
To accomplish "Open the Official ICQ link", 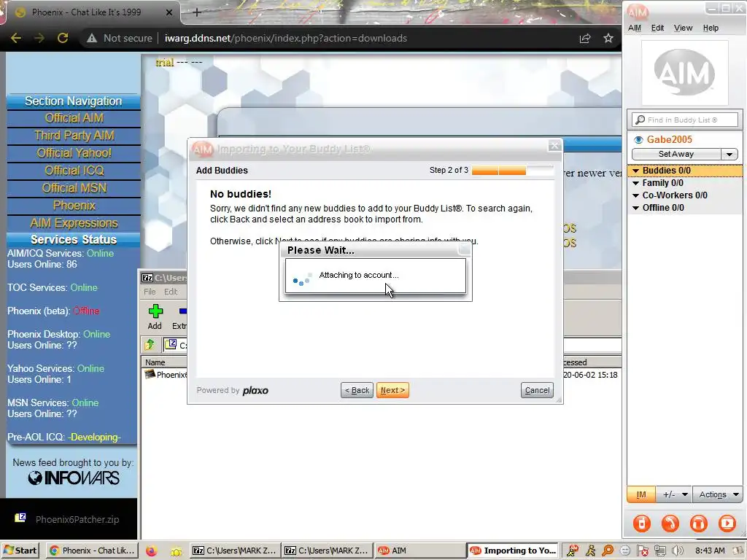I will point(74,171).
